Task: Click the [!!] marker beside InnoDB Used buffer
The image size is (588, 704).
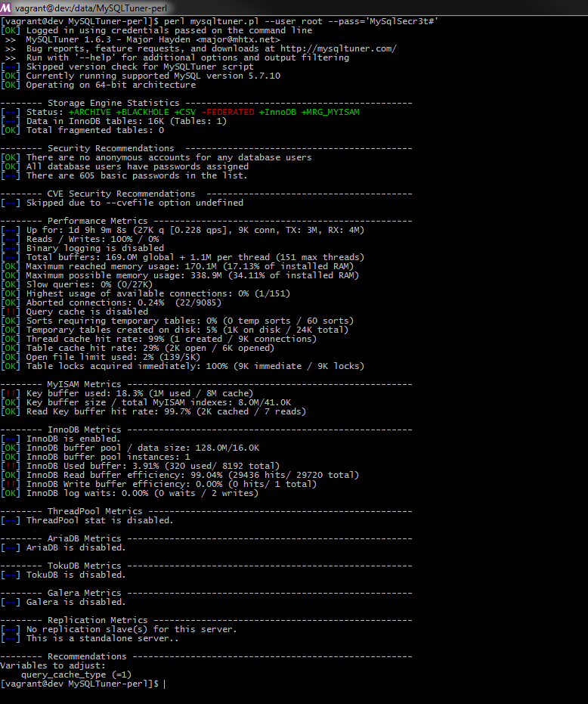Action: point(11,466)
